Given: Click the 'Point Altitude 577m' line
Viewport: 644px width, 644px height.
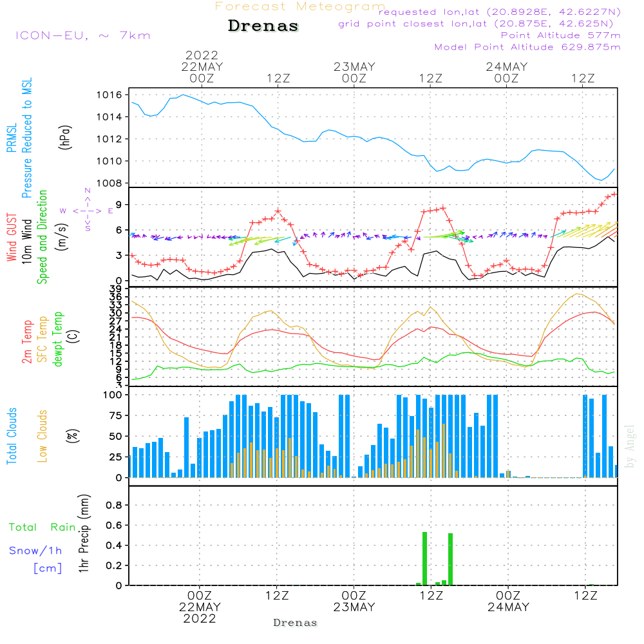Looking at the screenshot, I should (x=561, y=35).
